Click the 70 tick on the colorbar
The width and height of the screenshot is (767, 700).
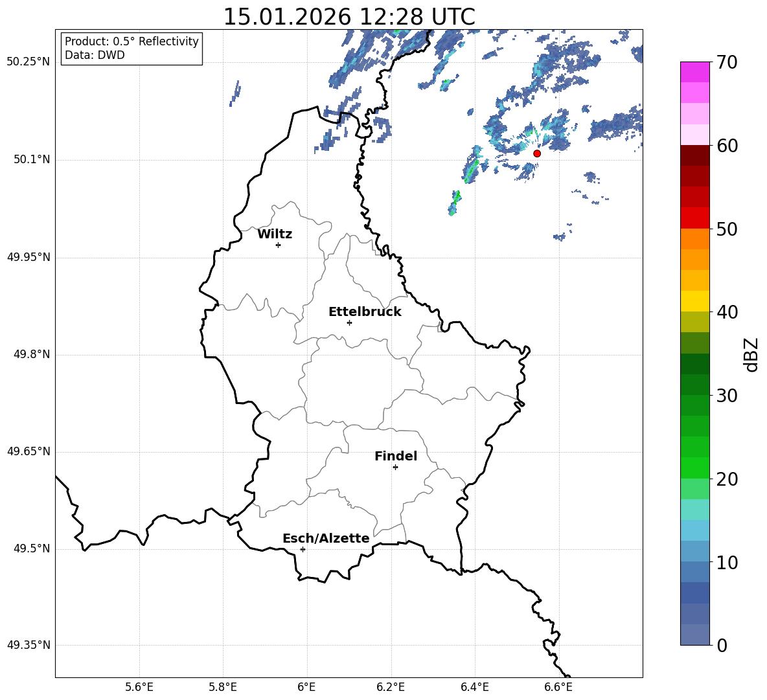pos(726,62)
